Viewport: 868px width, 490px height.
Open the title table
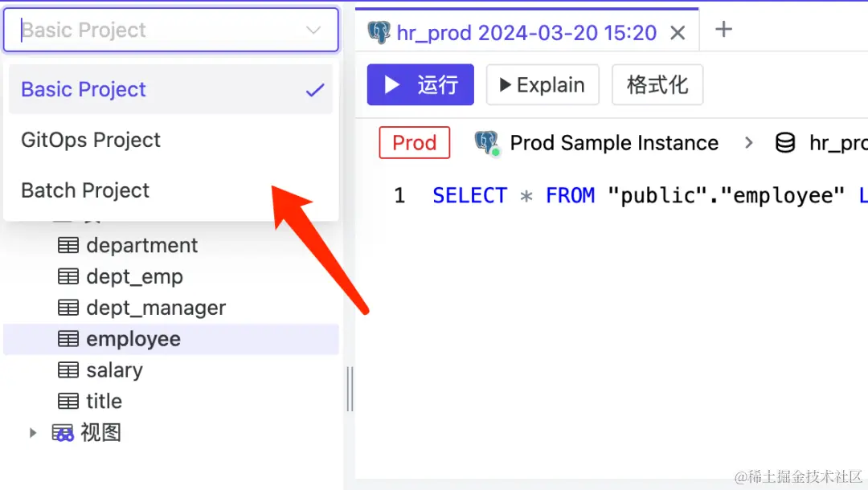click(x=104, y=401)
